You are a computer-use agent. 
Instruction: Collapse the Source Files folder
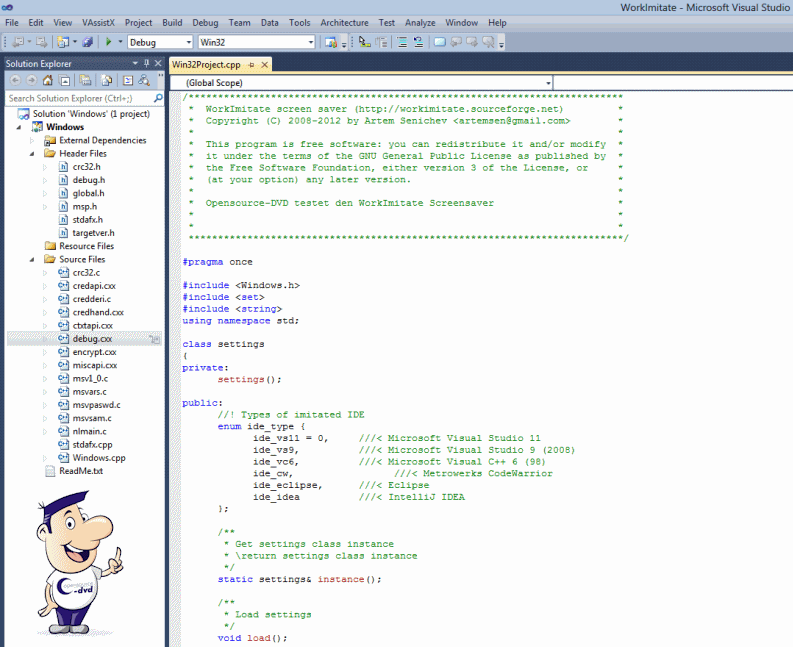tap(34, 259)
